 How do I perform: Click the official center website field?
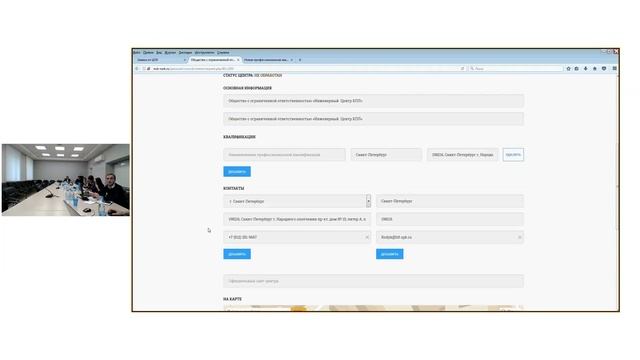tap(373, 281)
